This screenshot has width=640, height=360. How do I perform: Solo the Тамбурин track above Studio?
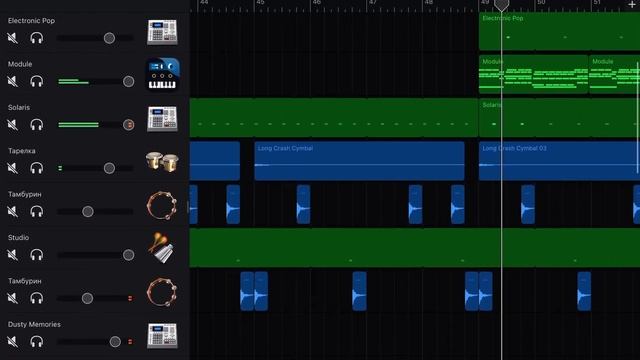(x=37, y=211)
